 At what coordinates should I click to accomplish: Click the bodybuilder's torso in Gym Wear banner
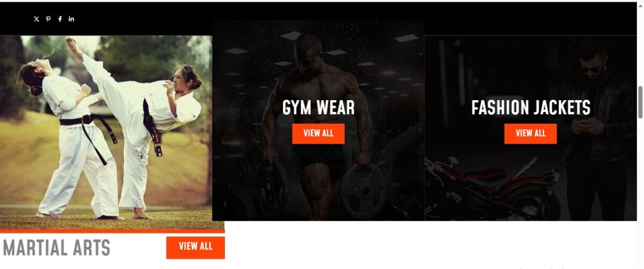(315, 96)
